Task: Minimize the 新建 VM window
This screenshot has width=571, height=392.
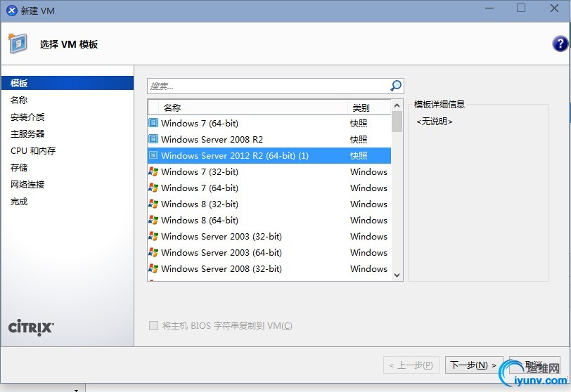Action: coord(489,8)
